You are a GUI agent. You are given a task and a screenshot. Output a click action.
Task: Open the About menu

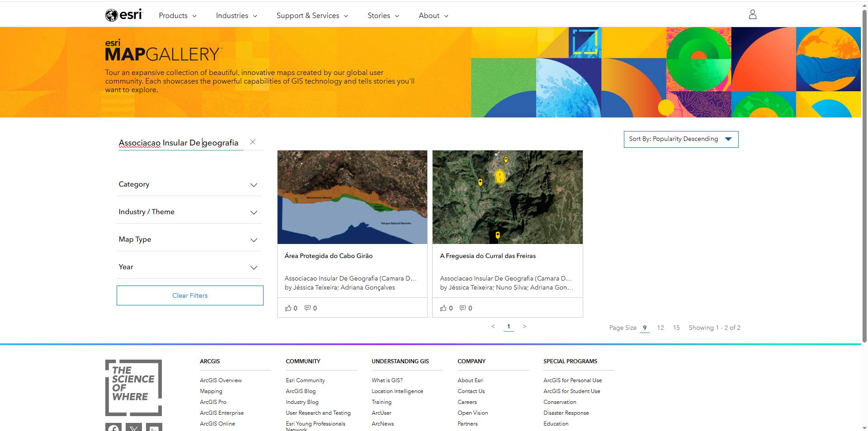(x=434, y=15)
